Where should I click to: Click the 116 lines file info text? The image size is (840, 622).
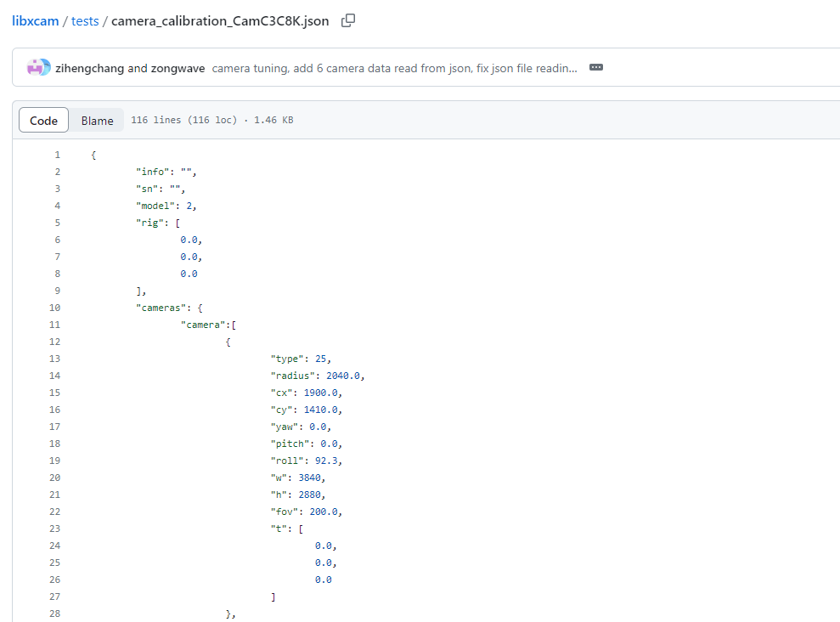[x=183, y=120]
